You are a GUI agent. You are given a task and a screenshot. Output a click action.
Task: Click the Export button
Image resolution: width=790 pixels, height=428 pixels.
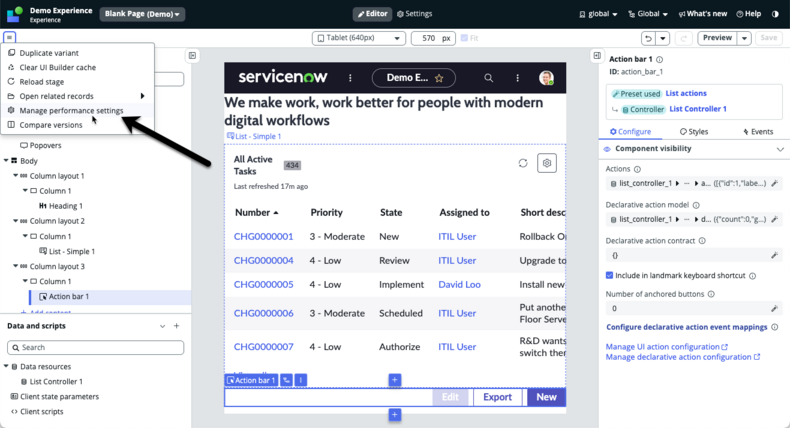[x=497, y=397]
